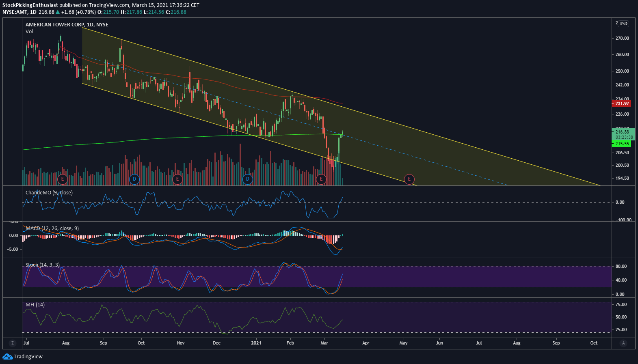
Task: Click the Vol indicator label
Action: [29, 32]
